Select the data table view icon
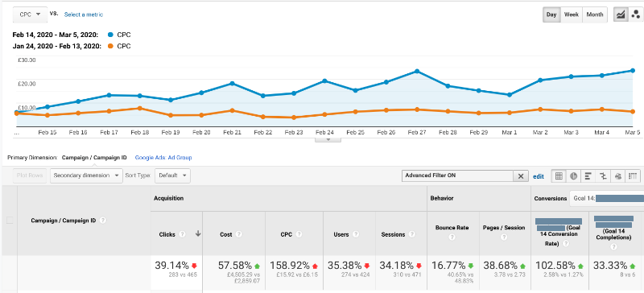 coord(559,176)
